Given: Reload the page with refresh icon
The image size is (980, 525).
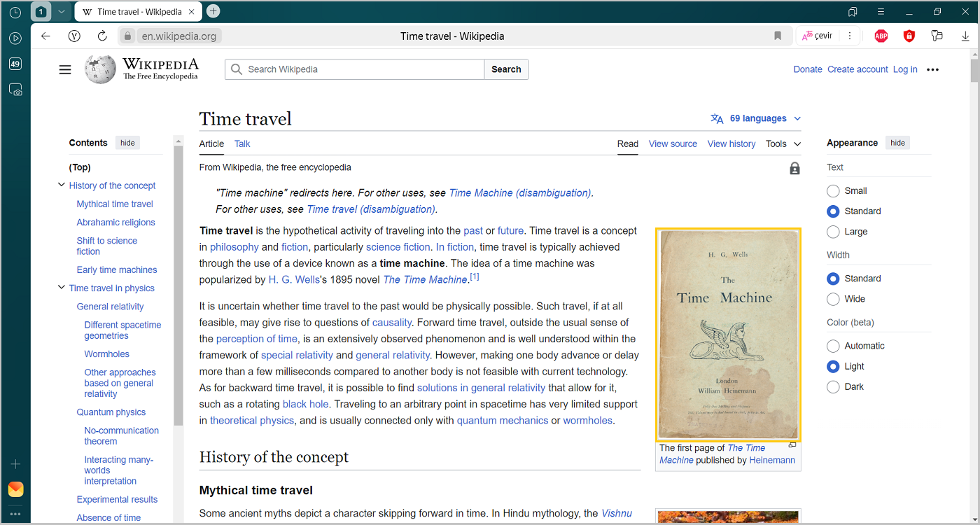Looking at the screenshot, I should pyautogui.click(x=102, y=36).
